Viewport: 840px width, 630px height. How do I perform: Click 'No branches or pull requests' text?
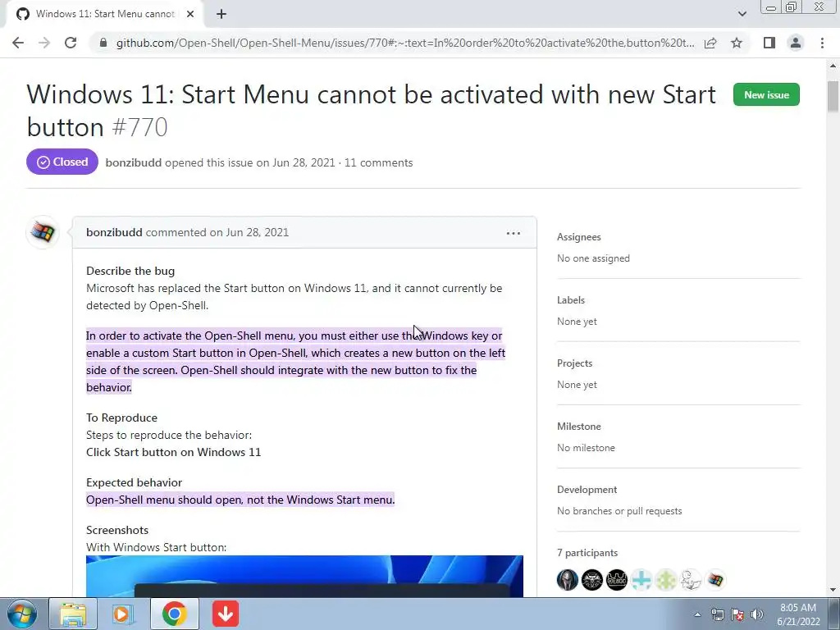(x=619, y=511)
